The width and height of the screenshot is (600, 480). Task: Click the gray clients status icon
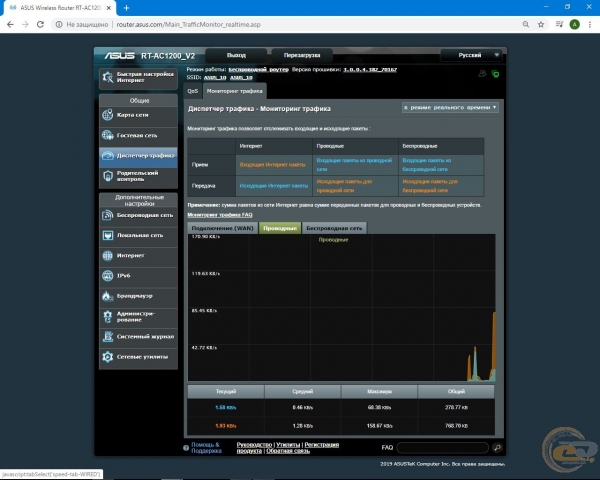pyautogui.click(x=483, y=73)
